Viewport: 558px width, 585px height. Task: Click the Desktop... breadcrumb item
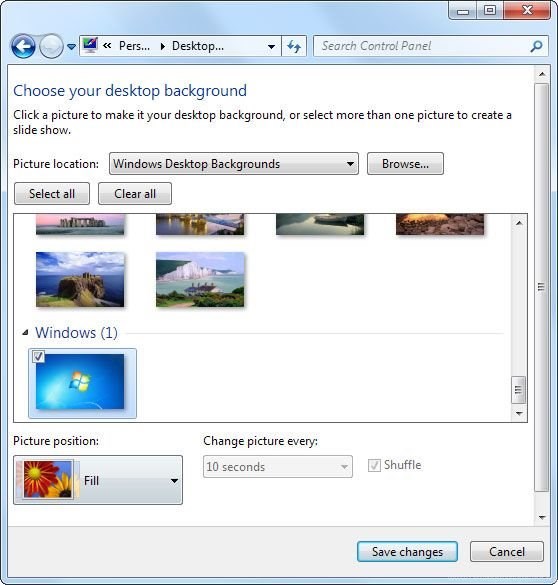(x=198, y=46)
